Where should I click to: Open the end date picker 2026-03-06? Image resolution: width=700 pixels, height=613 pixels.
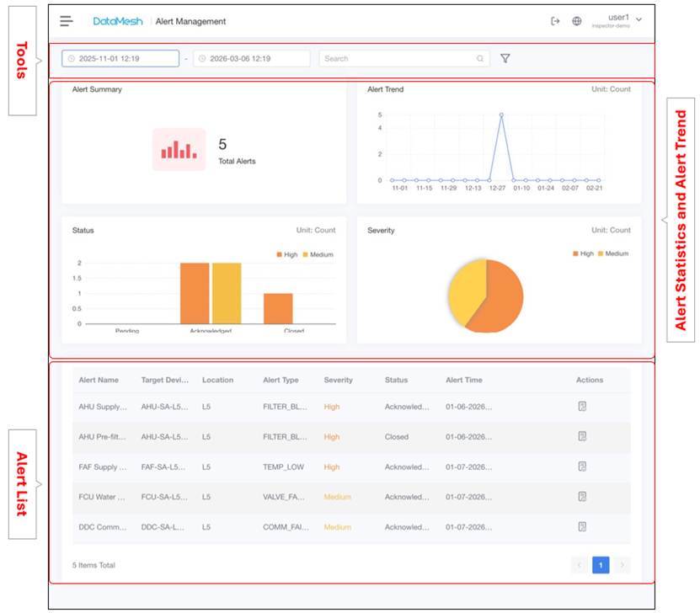click(251, 59)
